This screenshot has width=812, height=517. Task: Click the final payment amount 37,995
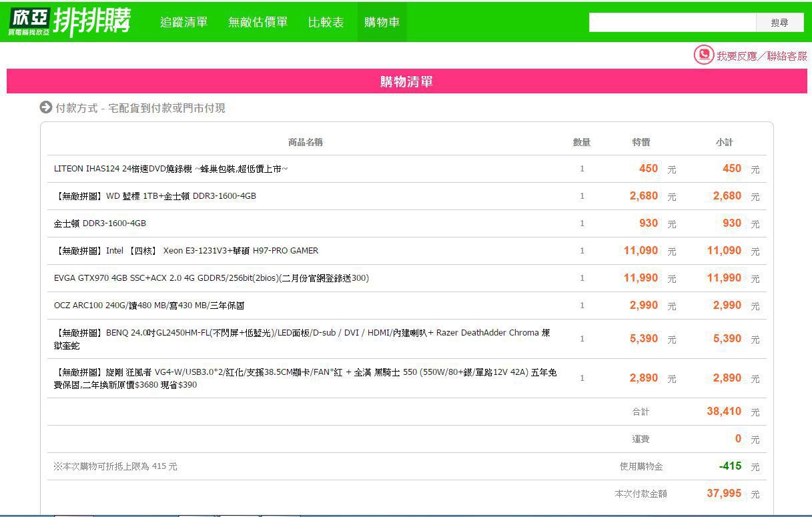(725, 494)
